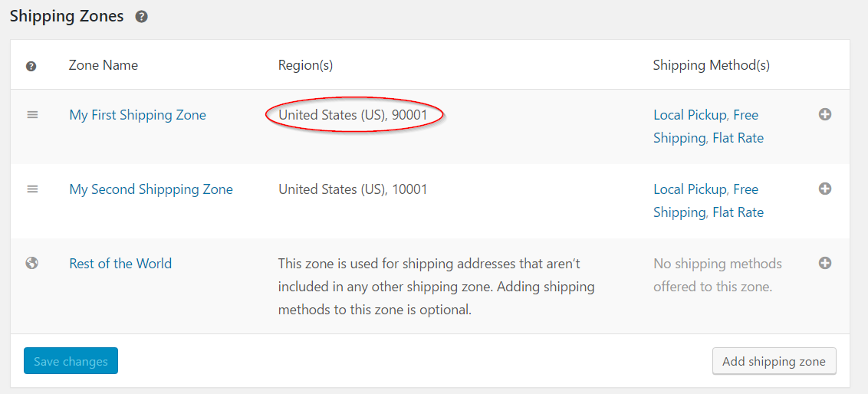Click plus icon for My Second Shippping Zone
Image resolution: width=868 pixels, height=394 pixels.
[825, 189]
